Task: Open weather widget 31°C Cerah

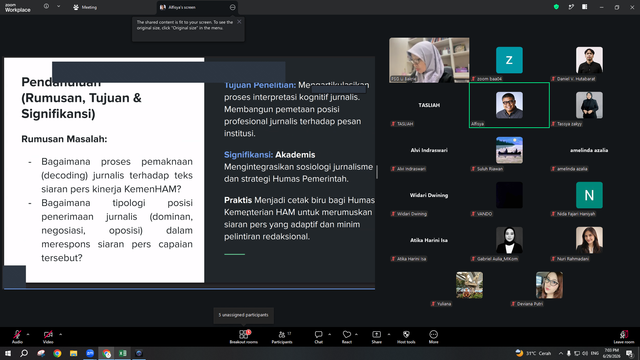Action: point(533,353)
